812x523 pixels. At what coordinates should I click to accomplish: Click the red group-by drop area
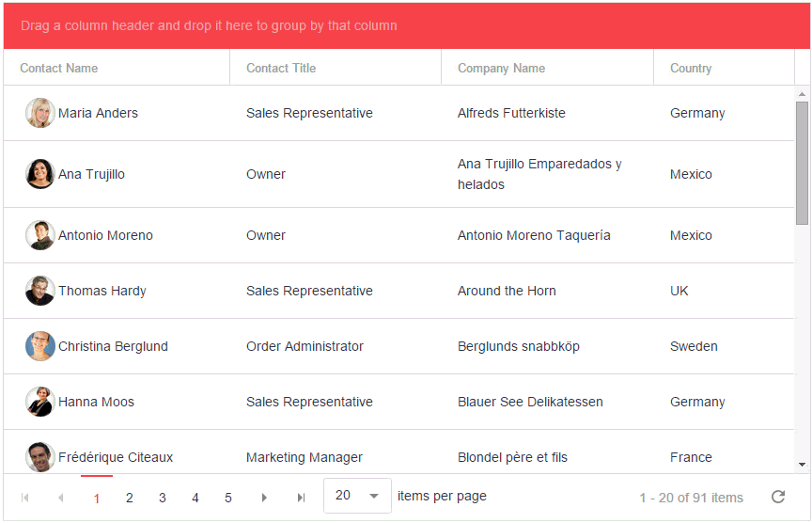406,25
